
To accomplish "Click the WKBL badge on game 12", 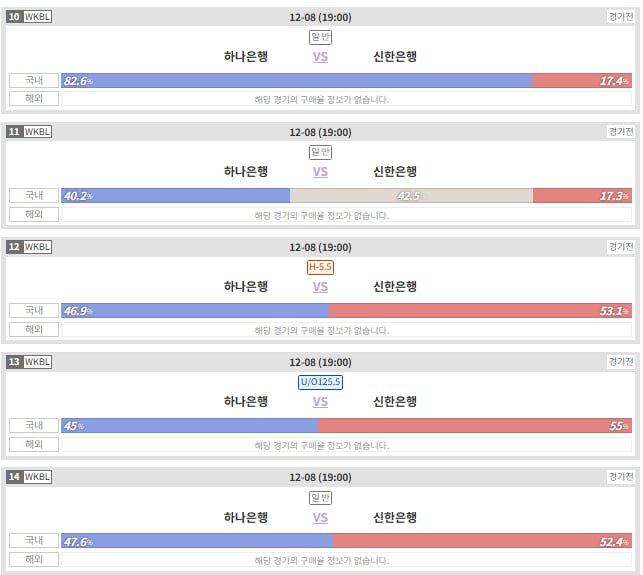I will tap(37, 247).
